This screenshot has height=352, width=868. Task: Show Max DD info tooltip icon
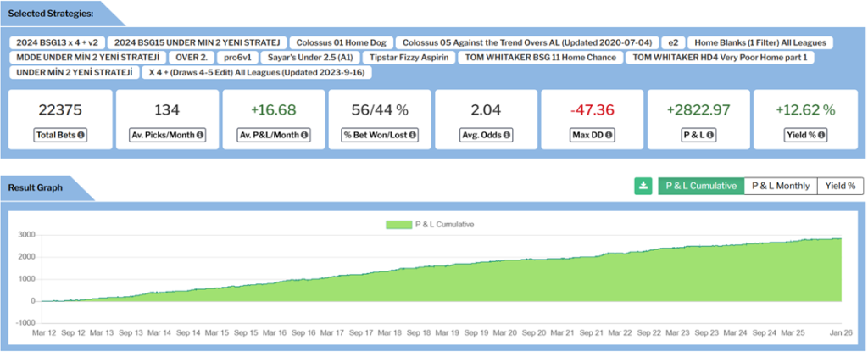tap(610, 135)
